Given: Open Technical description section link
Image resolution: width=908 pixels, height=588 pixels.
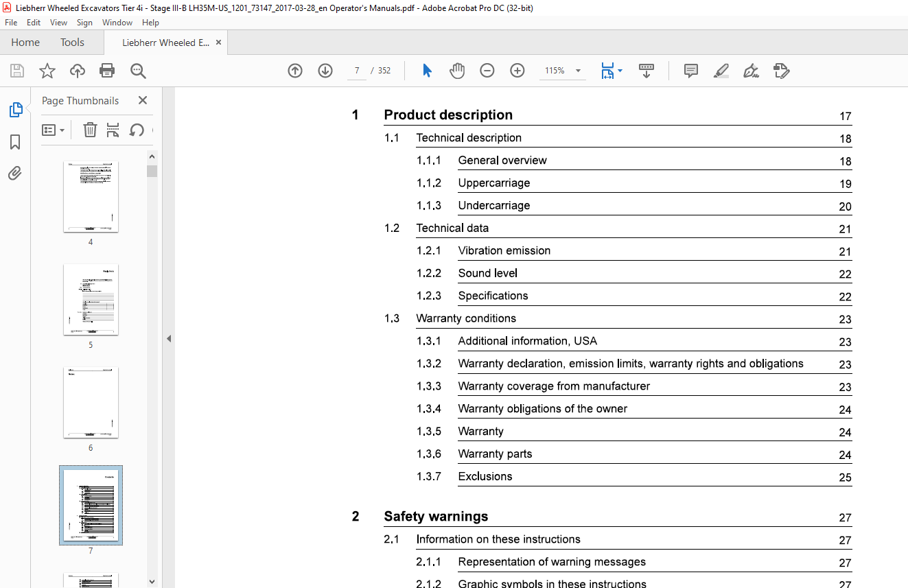Looking at the screenshot, I should click(469, 138).
